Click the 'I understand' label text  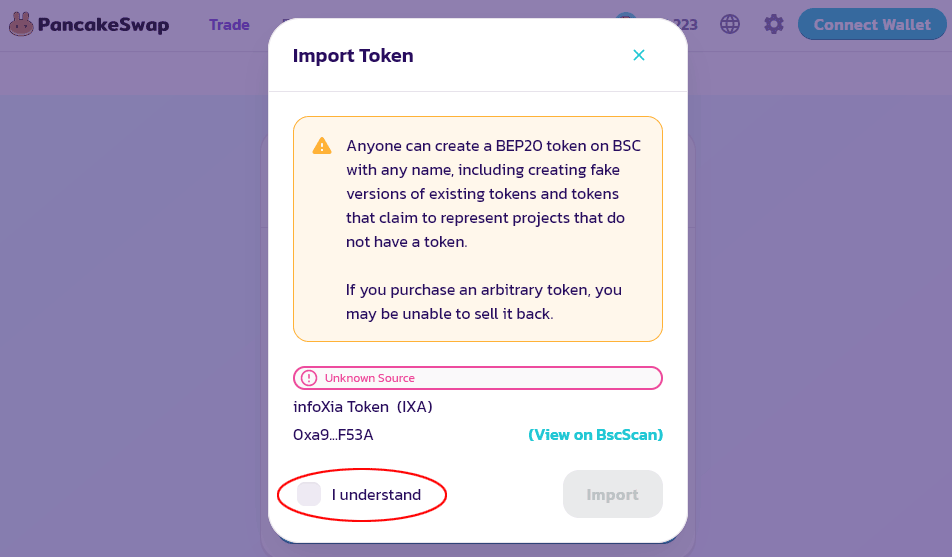pos(376,495)
